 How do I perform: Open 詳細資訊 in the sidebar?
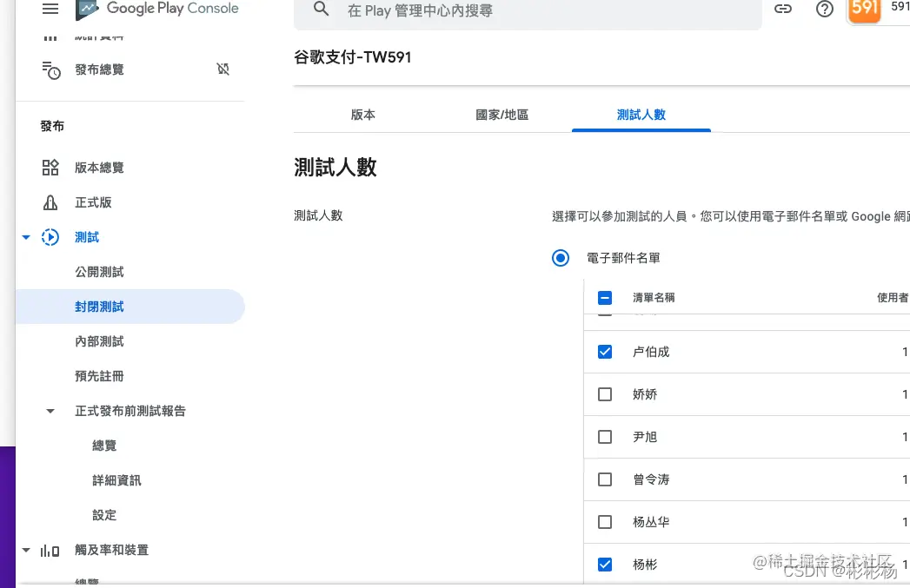[x=116, y=480]
